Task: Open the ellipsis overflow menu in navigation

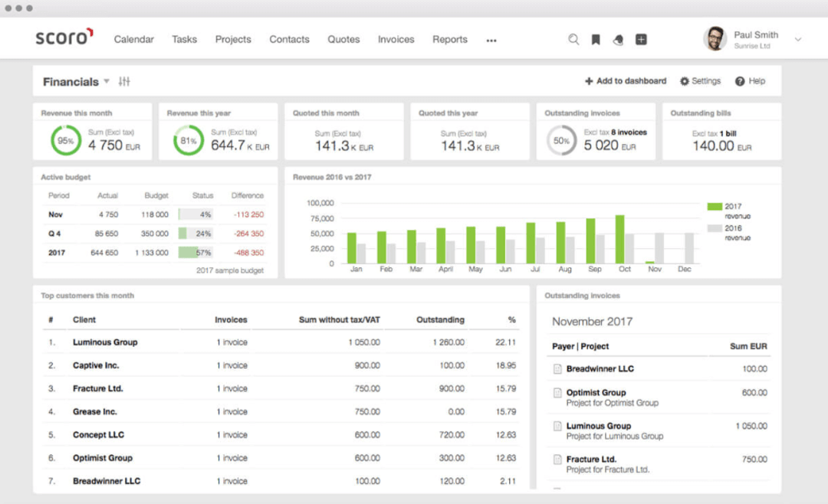Action: [x=491, y=39]
